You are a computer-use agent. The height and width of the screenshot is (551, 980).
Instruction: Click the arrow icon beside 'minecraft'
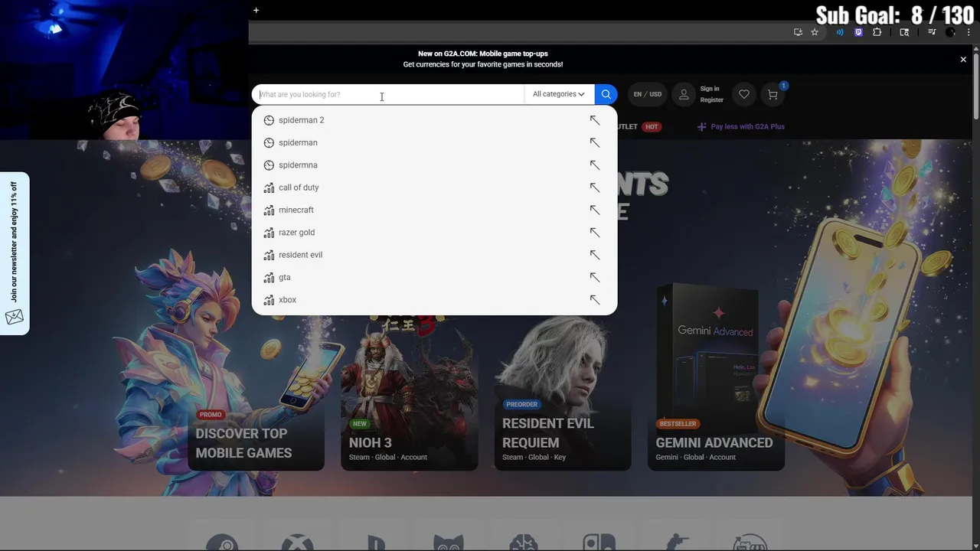[x=594, y=210]
